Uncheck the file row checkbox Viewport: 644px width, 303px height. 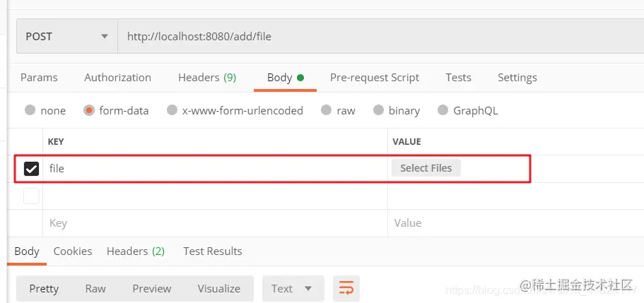point(31,168)
